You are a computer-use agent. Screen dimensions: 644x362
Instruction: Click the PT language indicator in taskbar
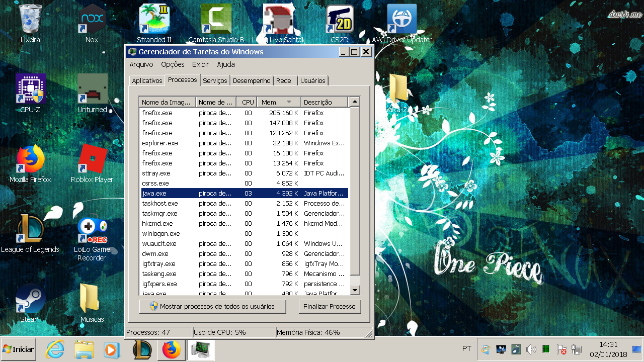click(x=467, y=348)
